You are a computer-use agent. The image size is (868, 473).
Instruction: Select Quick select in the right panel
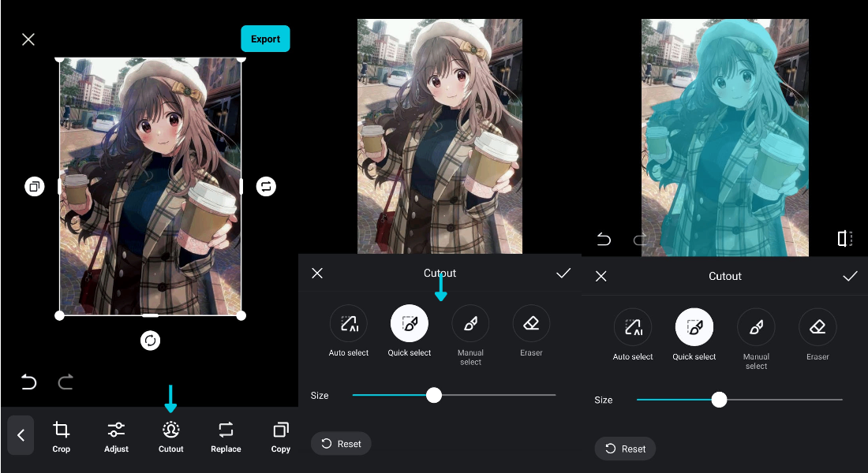pyautogui.click(x=694, y=335)
